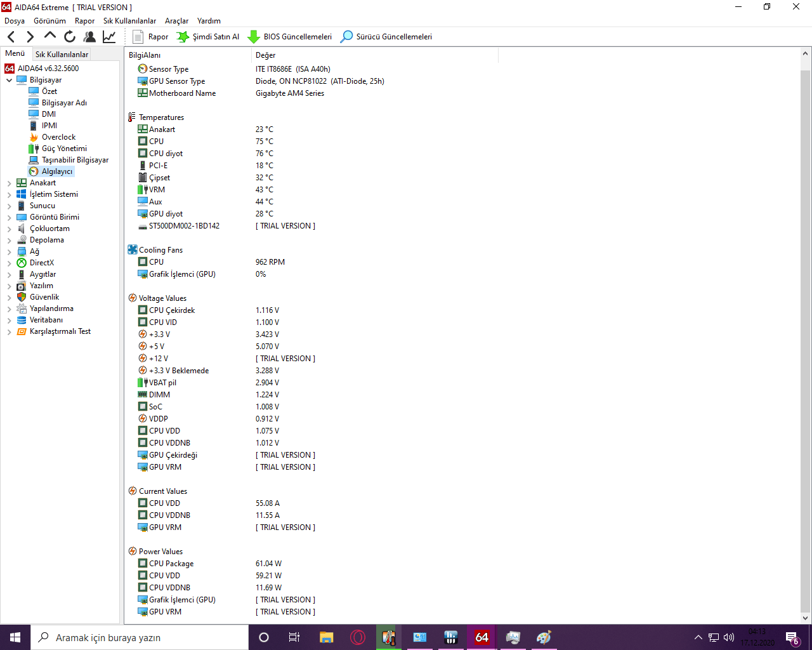Open the Windows Start menu
The height and width of the screenshot is (650, 812).
tap(15, 637)
